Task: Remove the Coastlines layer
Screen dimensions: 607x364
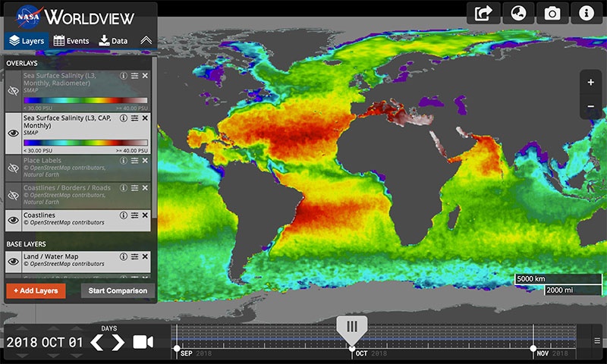Action: [145, 215]
